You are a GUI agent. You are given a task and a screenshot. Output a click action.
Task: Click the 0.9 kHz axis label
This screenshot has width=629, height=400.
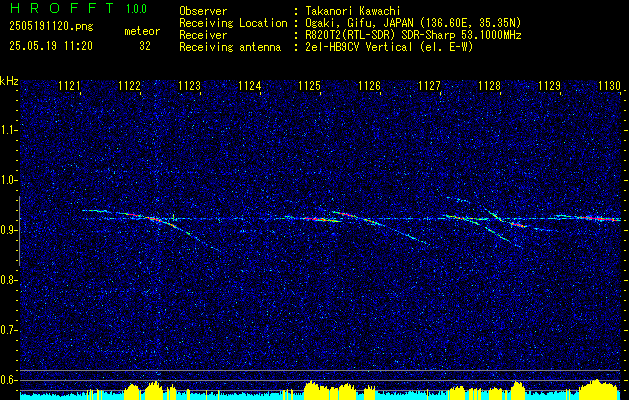(x=9, y=230)
